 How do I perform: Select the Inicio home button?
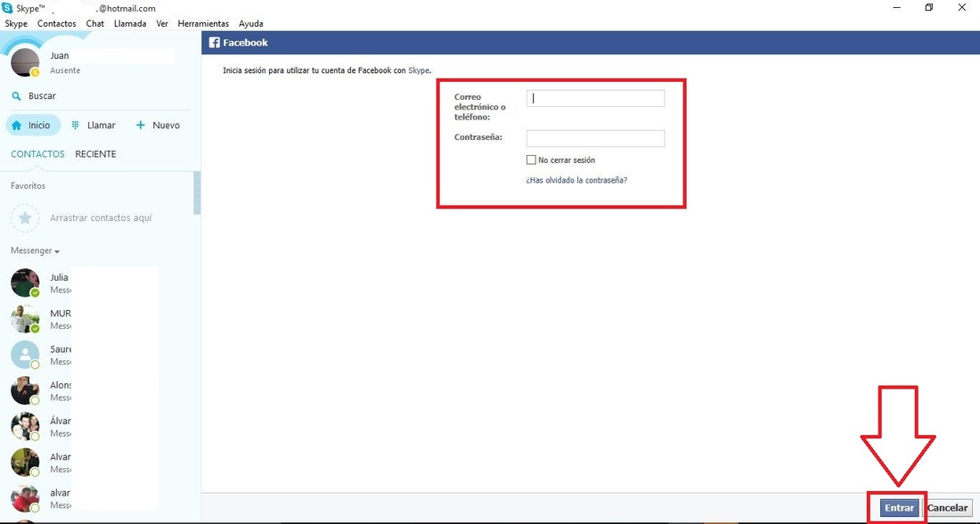tap(33, 125)
